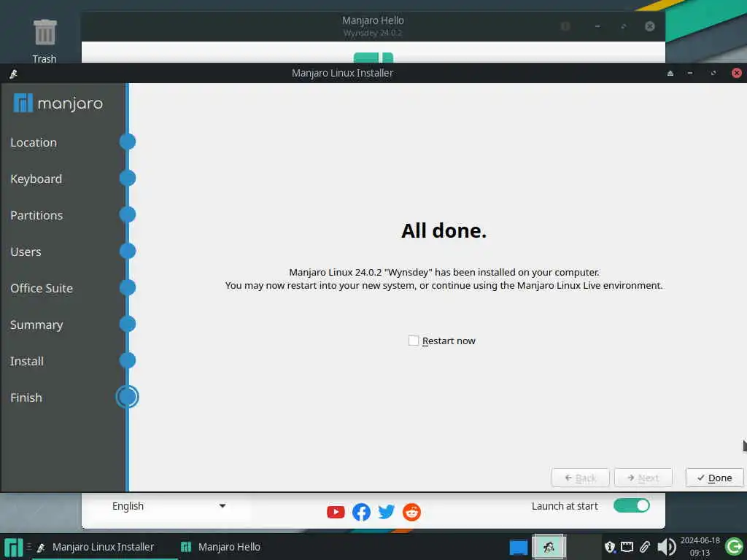Click the network connection tray icon
Viewport: 747px width, 560px height.
[627, 547]
